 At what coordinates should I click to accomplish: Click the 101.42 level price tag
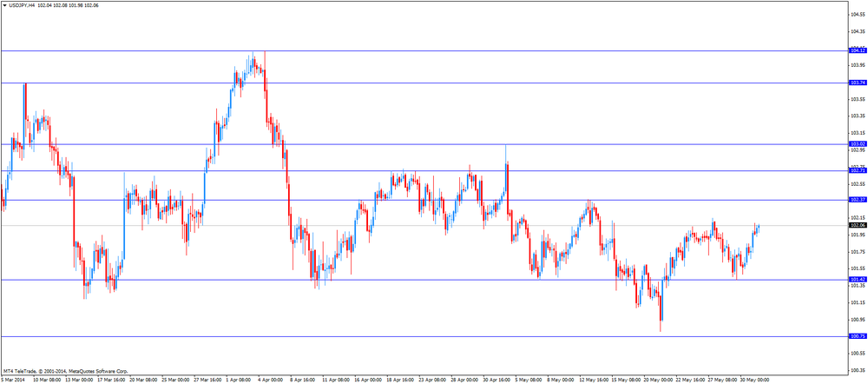[x=858, y=280]
